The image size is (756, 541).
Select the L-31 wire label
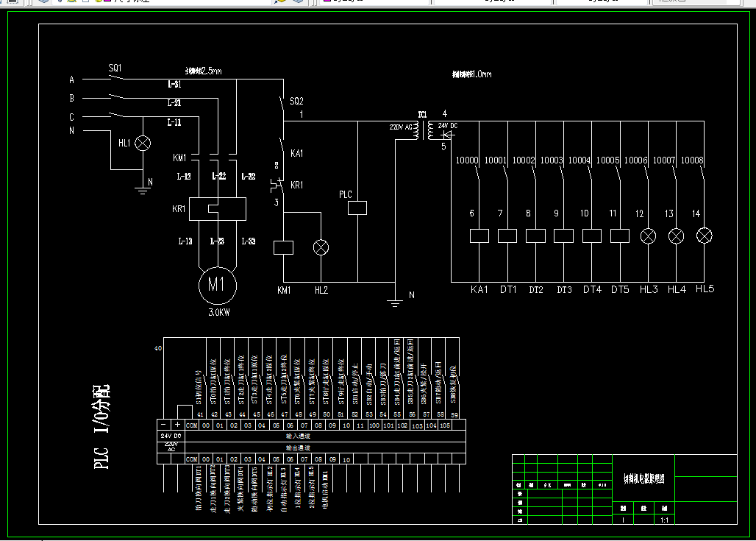pyautogui.click(x=174, y=84)
